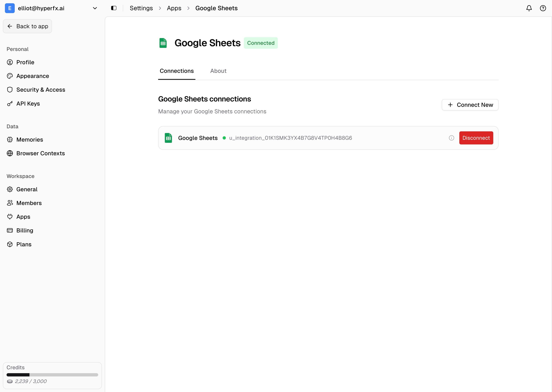Open Memories from the sidebar
This screenshot has width=552, height=392.
click(x=29, y=140)
